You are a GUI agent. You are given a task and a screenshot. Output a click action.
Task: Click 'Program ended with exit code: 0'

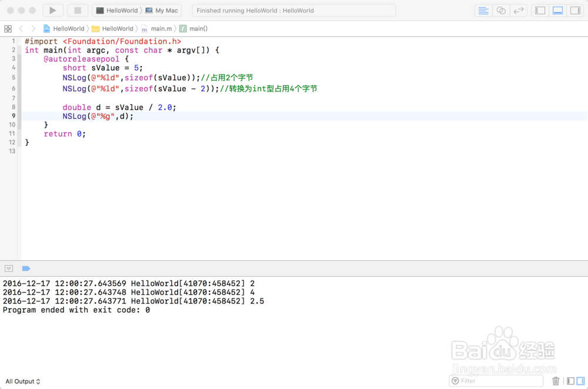[x=76, y=310]
